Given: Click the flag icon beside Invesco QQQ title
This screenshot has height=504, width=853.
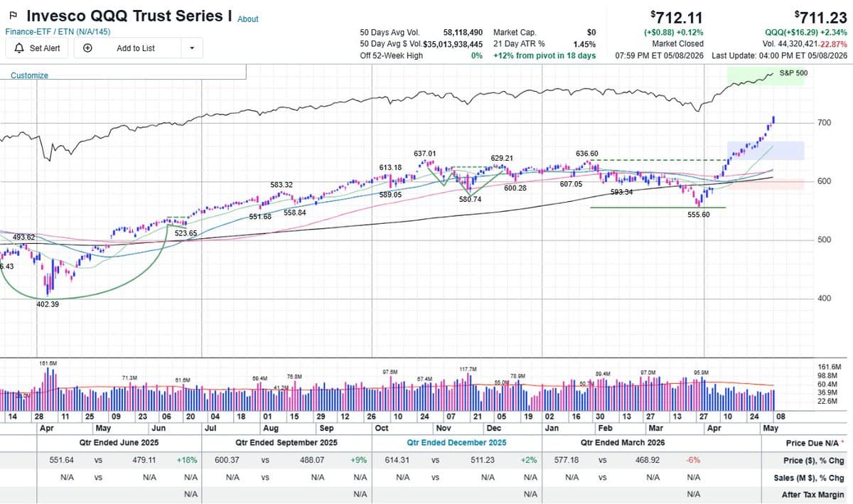Looking at the screenshot, I should (12, 15).
